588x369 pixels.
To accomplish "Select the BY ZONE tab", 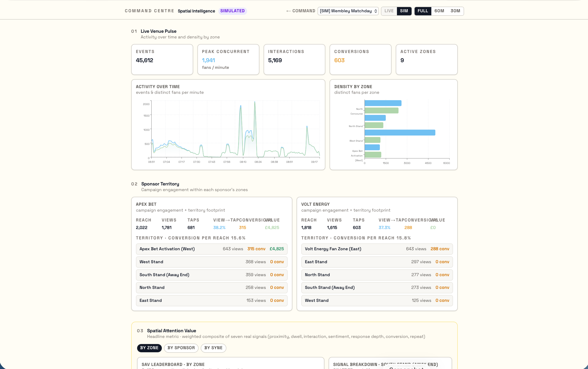I will [149, 348].
